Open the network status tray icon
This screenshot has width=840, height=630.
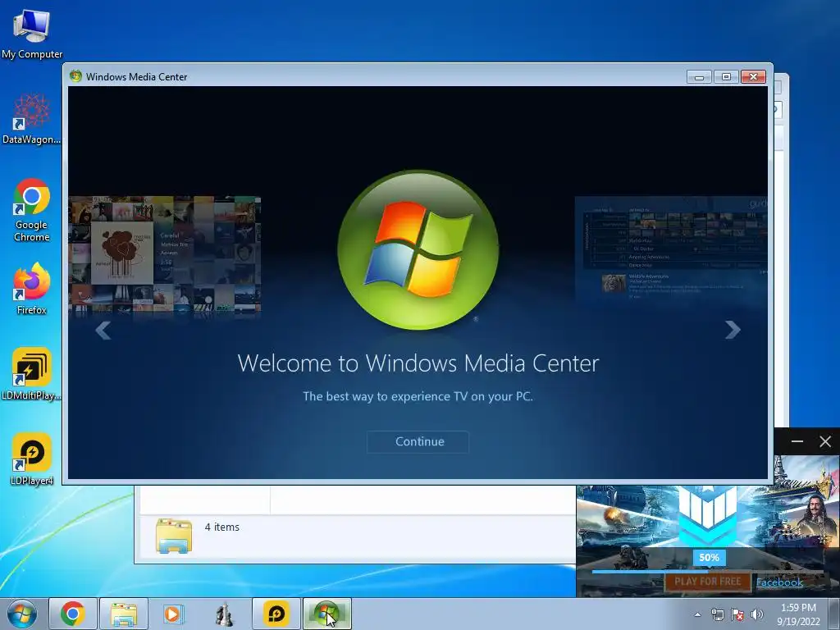(x=717, y=614)
